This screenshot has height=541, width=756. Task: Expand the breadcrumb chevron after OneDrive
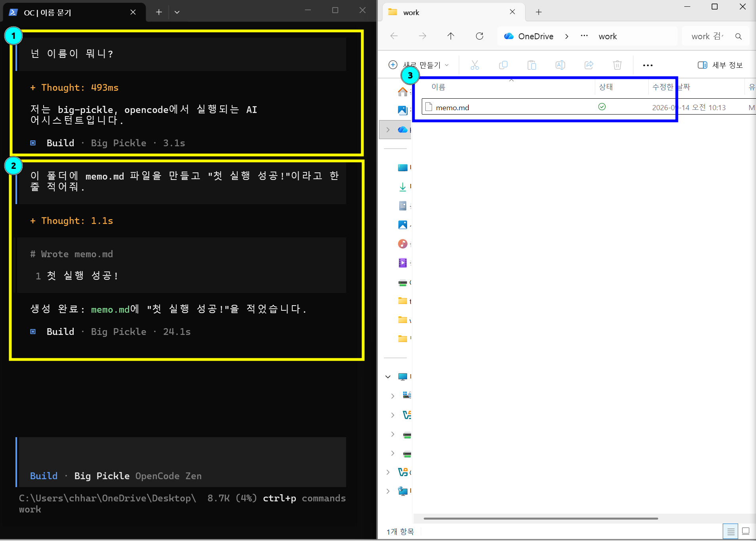567,36
